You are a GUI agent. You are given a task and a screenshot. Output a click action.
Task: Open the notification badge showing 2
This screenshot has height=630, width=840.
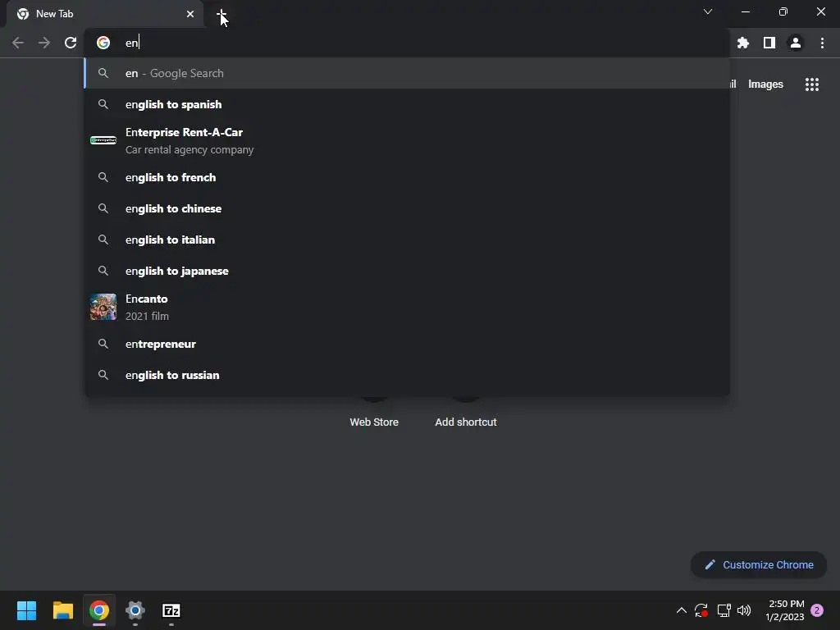(817, 610)
